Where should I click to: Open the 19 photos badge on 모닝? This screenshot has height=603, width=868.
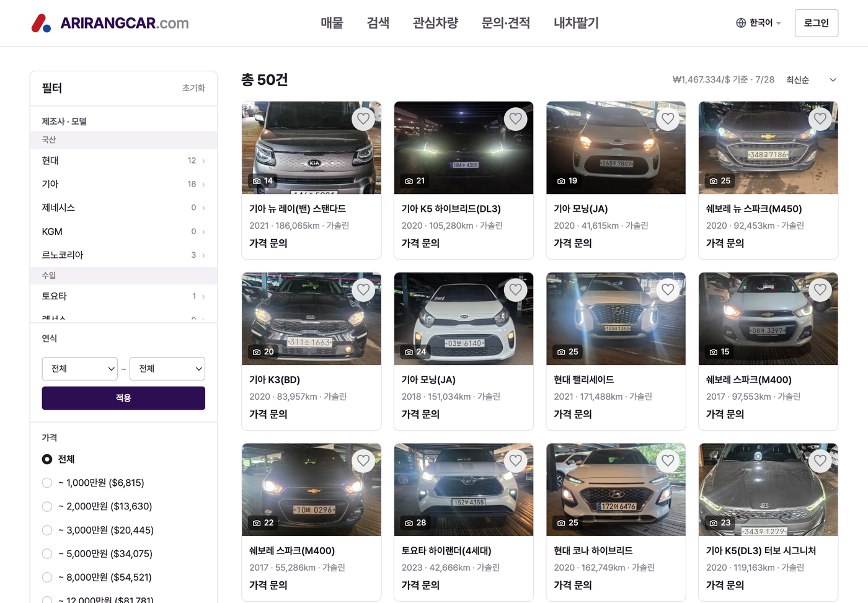[567, 181]
